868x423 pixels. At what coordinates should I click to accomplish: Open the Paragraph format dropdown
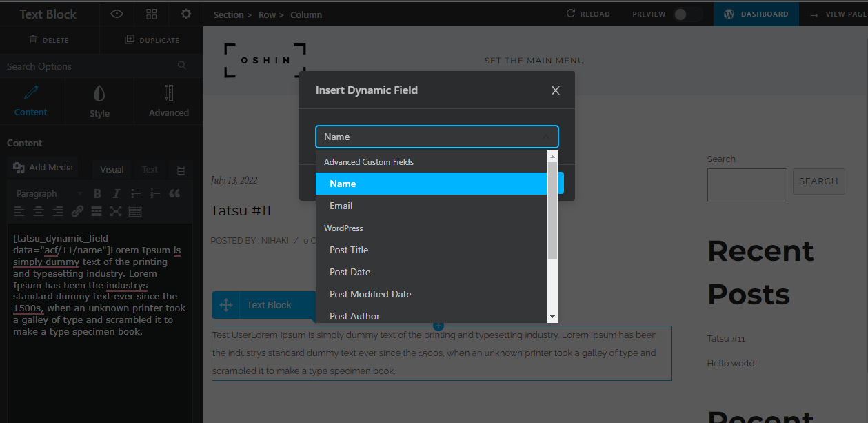(48, 194)
